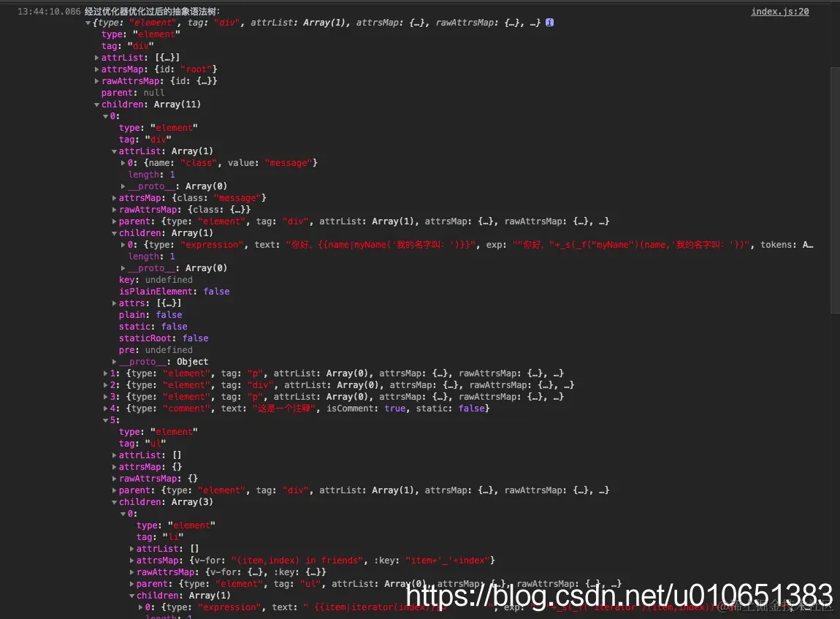
Task: Expand attrsMap with v-for friends row
Action: click(x=131, y=561)
